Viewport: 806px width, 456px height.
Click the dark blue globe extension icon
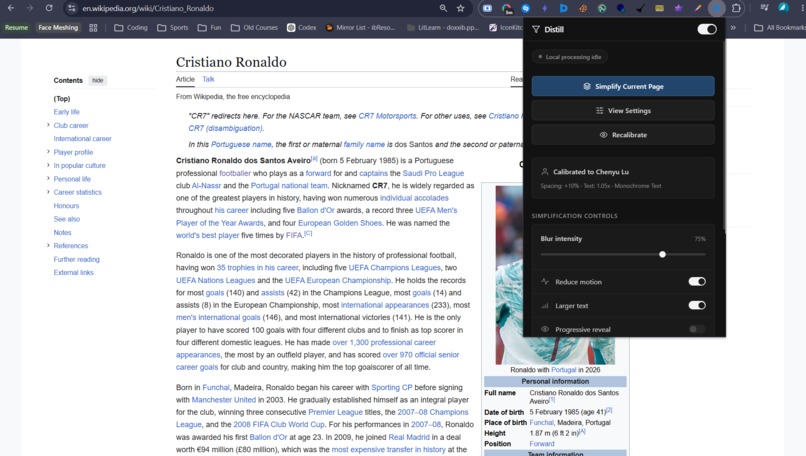click(x=621, y=8)
